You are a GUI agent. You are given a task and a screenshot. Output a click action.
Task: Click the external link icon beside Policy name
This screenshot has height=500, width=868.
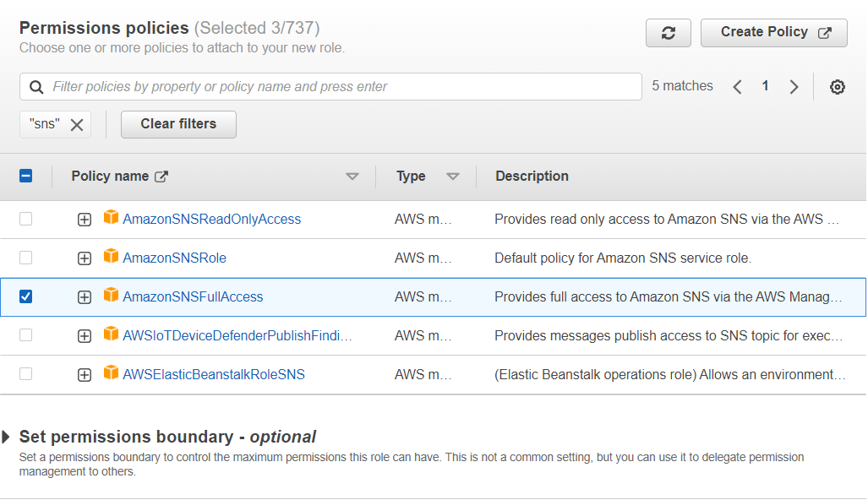161,177
